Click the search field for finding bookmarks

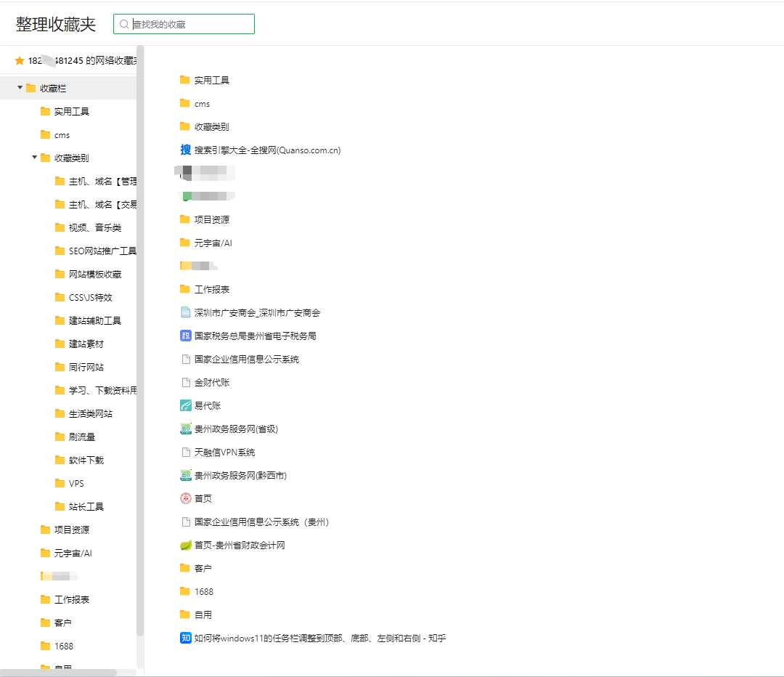(x=184, y=24)
